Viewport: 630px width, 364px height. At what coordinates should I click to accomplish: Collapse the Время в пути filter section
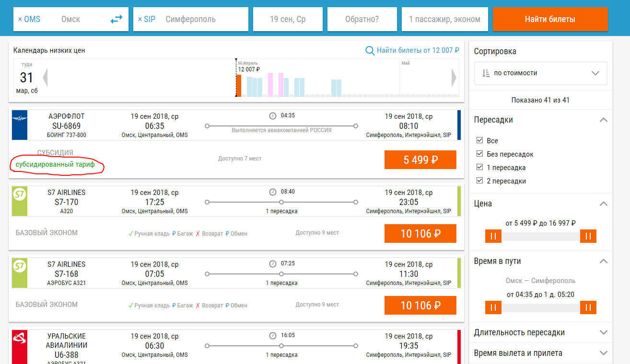[604, 261]
